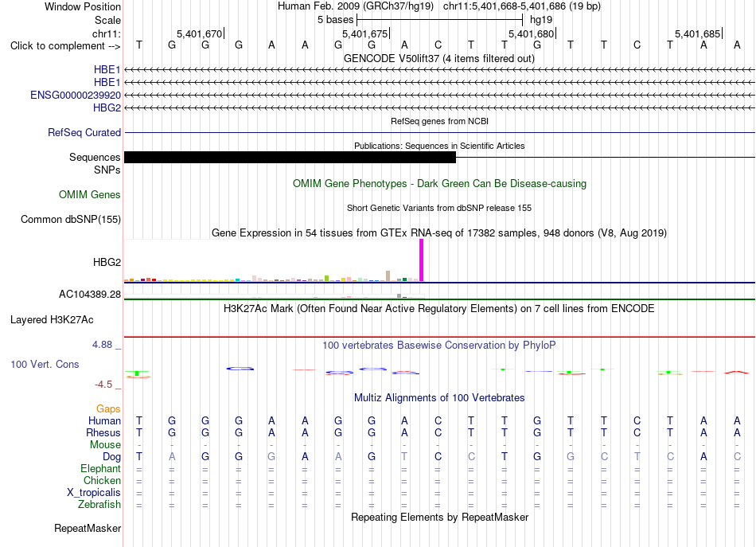The image size is (756, 547).
Task: Select the Elephant species label
Action: (100, 468)
